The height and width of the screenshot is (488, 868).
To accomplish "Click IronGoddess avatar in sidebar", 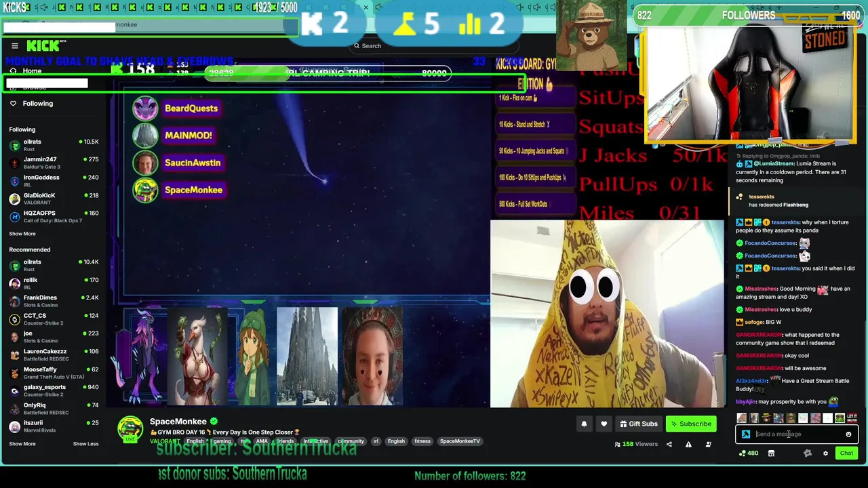I will coord(15,181).
